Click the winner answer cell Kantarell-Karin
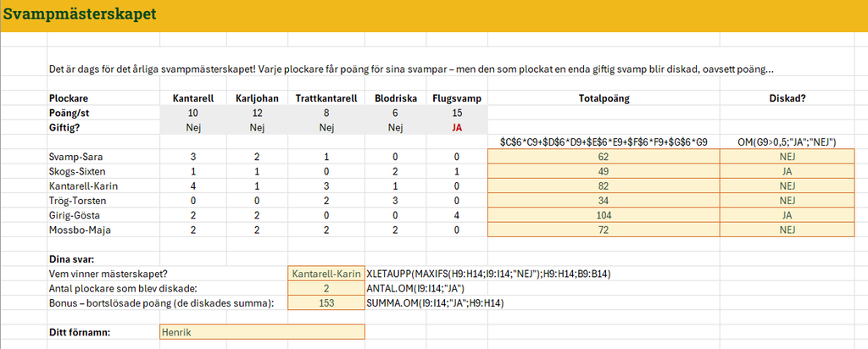This screenshot has height=349, width=868. click(x=326, y=274)
